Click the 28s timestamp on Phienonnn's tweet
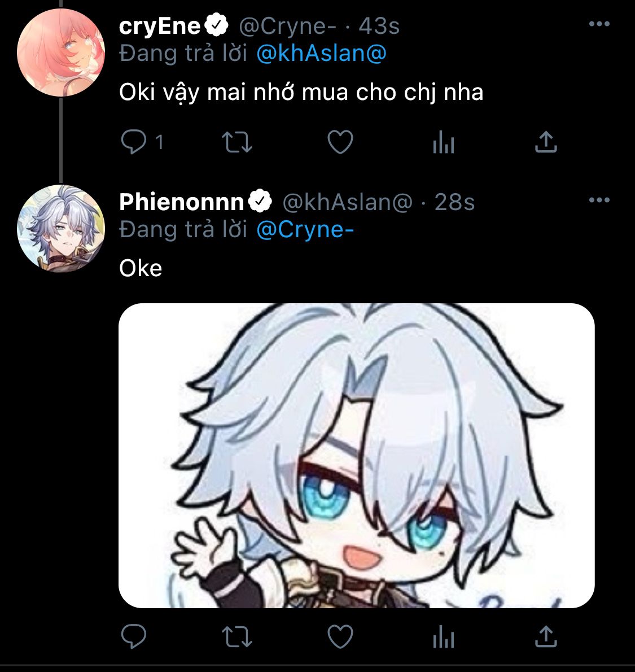 (x=454, y=202)
